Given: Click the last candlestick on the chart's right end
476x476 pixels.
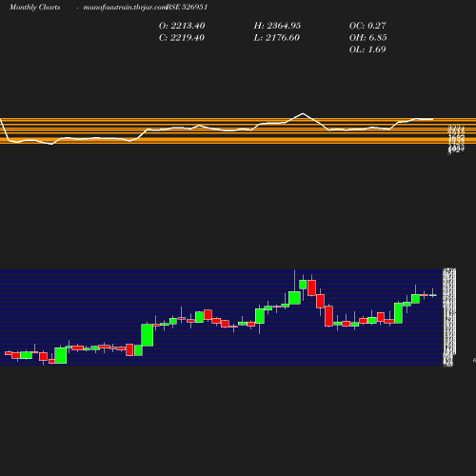Looking at the screenshot, I should tap(433, 295).
